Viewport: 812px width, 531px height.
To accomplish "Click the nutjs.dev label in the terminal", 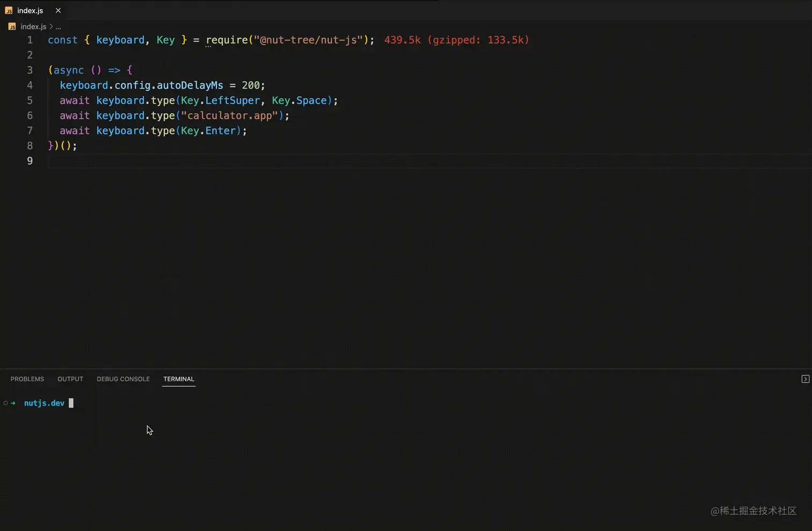I will (x=44, y=403).
